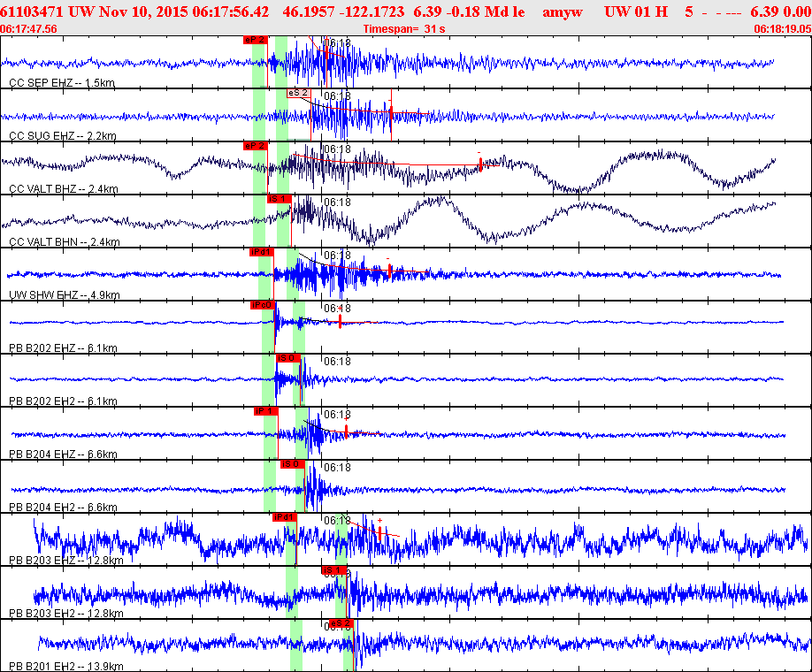812x672 pixels.
Task: Select the eS 2 pick on PB B201 EH2
Action: click(x=341, y=623)
